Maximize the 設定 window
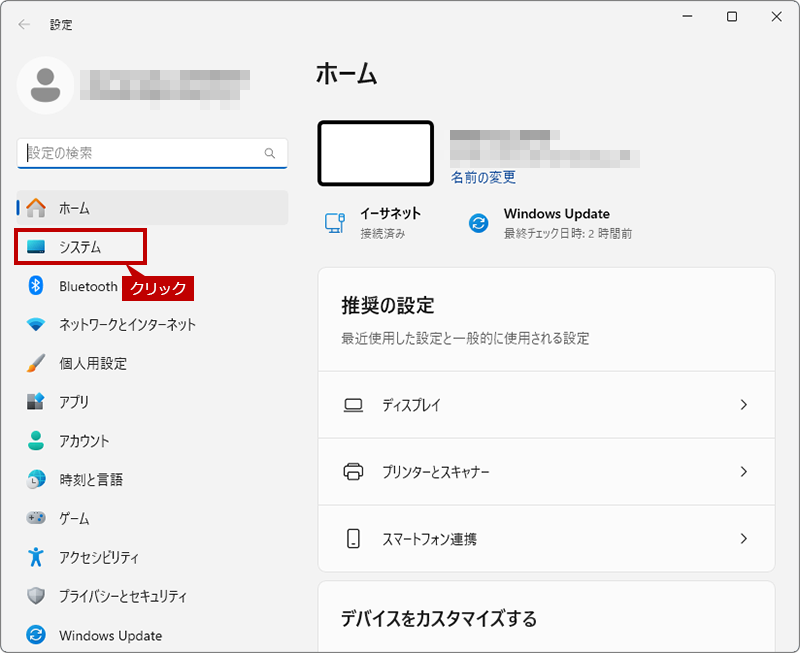Image resolution: width=800 pixels, height=653 pixels. tap(732, 16)
